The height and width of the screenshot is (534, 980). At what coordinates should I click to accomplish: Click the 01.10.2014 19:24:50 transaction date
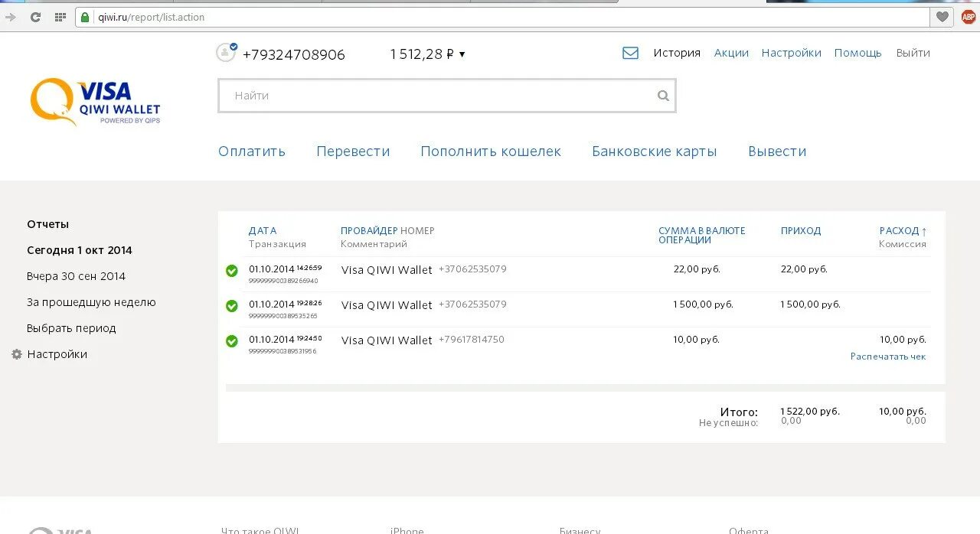point(285,339)
